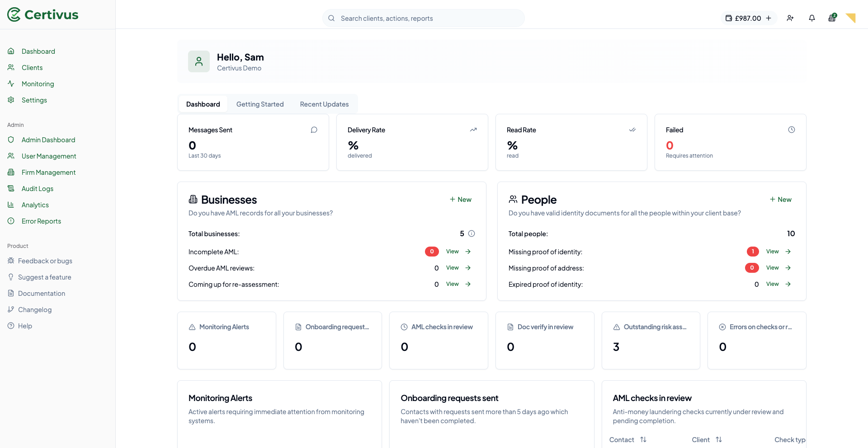Open the Outstanding risk assessments card
This screenshot has width=868, height=448.
651,341
